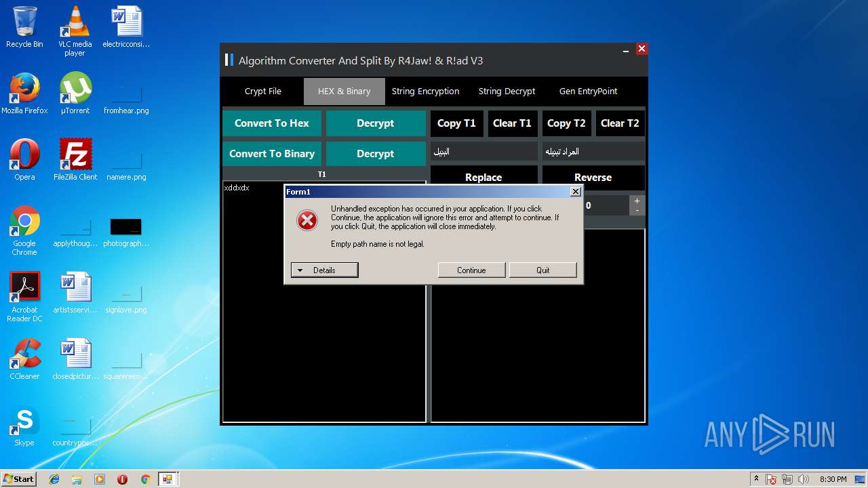Image resolution: width=868 pixels, height=488 pixels.
Task: Open the String Encryption tab
Action: (x=426, y=91)
